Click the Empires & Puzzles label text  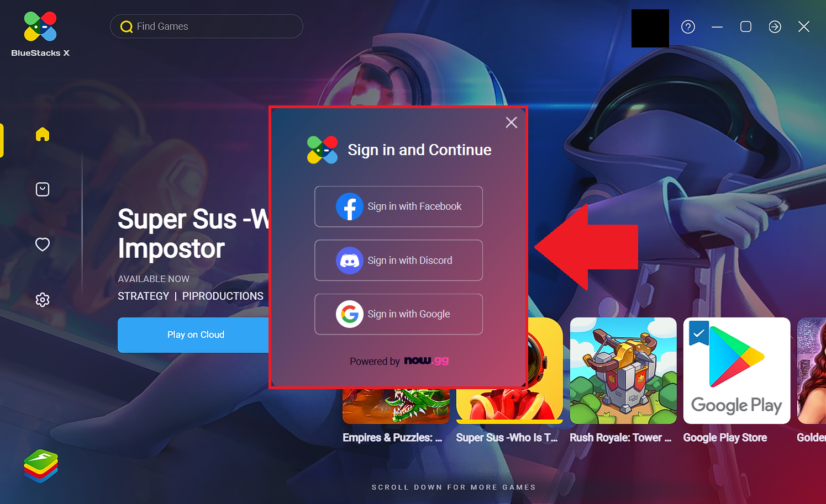pyautogui.click(x=392, y=438)
